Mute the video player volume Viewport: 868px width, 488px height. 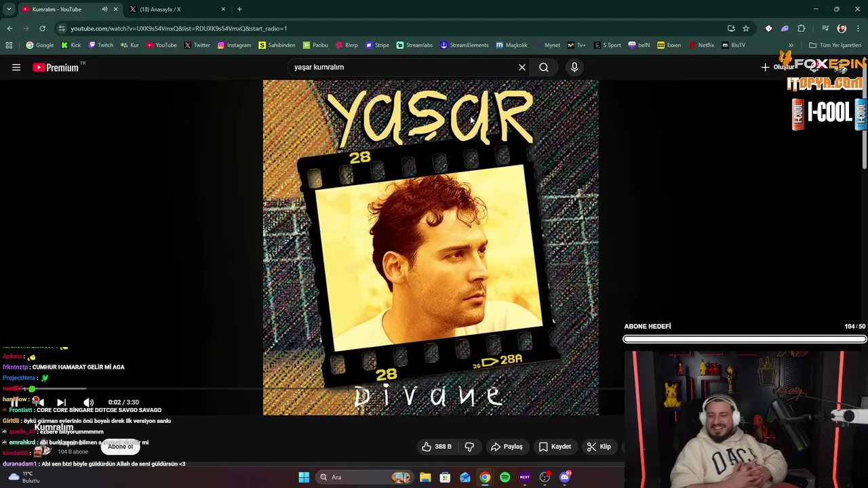coord(88,402)
